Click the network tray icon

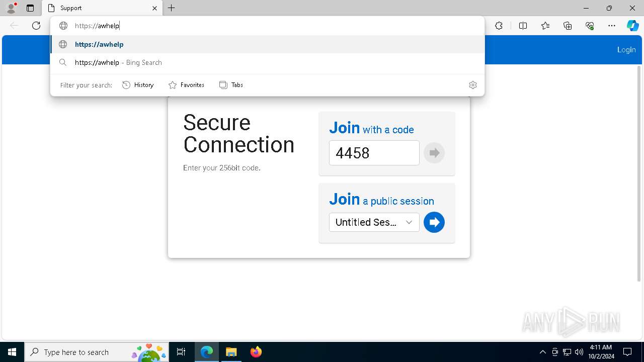coord(567,352)
